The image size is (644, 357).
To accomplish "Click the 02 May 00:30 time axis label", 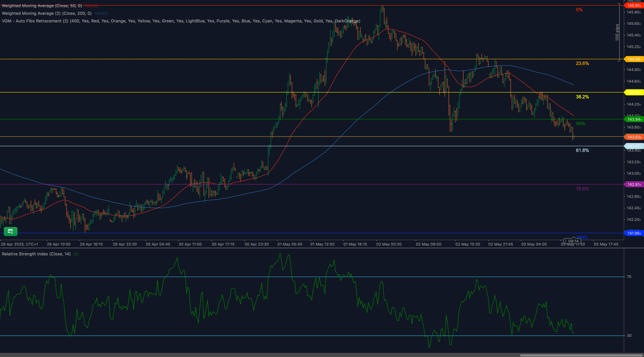I will point(389,244).
